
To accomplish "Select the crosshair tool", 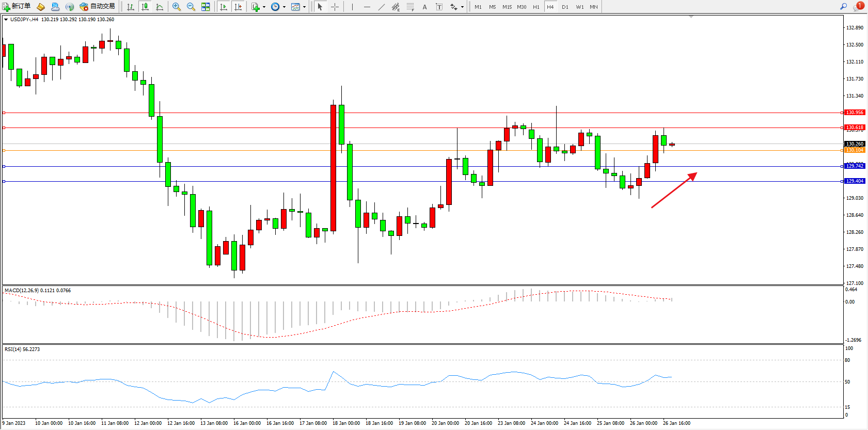I will [335, 7].
